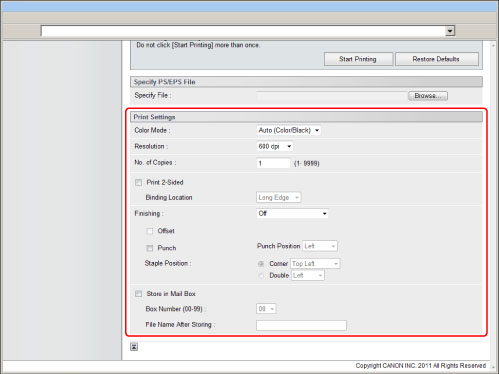Toggle the Punch checkbox

(x=150, y=248)
